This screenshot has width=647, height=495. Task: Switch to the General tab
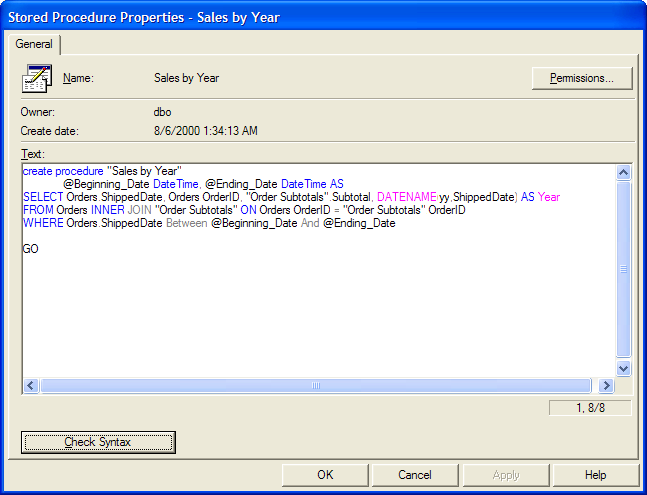point(34,45)
